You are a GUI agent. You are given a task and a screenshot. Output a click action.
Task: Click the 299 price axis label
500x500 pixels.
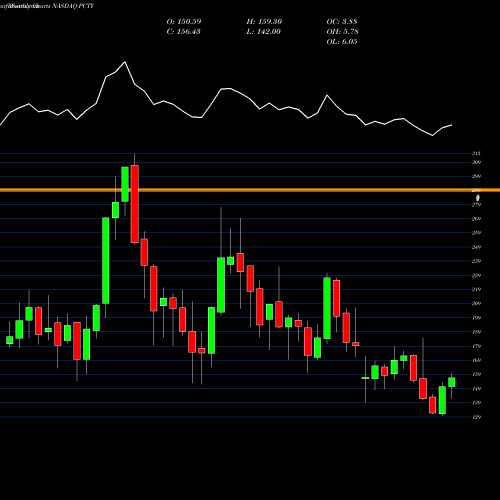(476, 176)
